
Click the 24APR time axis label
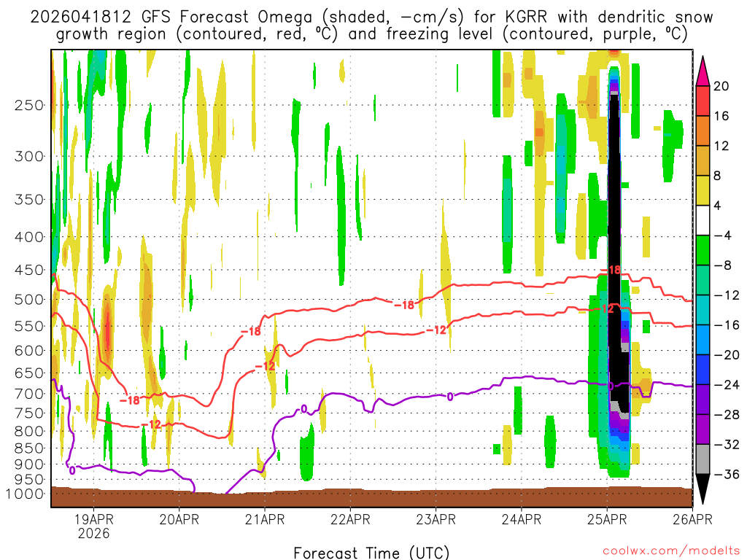click(x=521, y=519)
